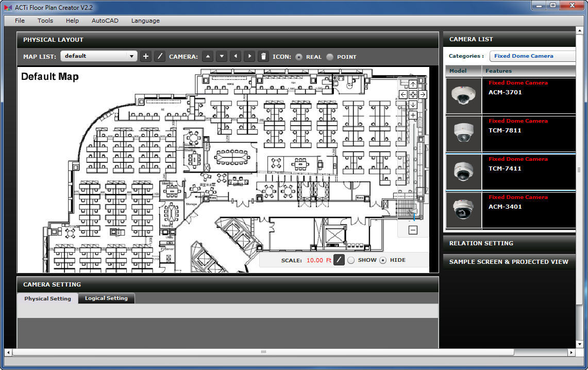
Task: Switch to the Physical Setting tab
Action: [x=47, y=298]
